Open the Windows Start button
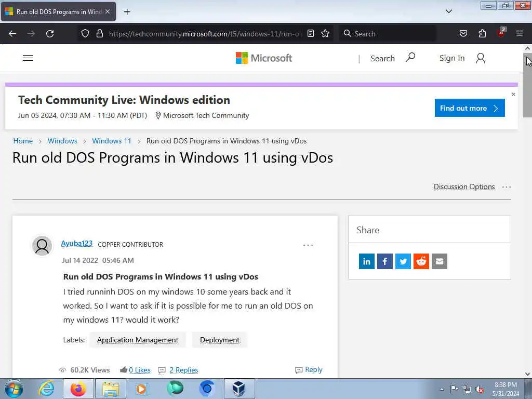532x399 pixels. pyautogui.click(x=14, y=389)
